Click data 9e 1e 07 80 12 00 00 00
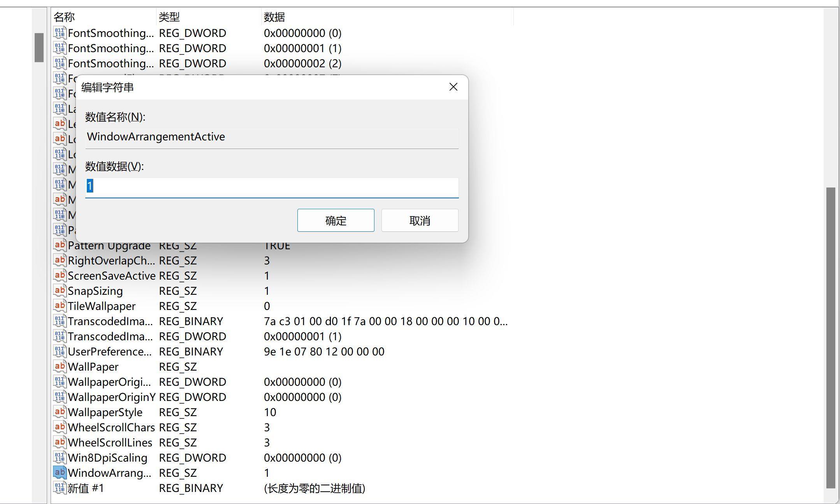Viewport: 840px width, 504px height. tap(324, 352)
